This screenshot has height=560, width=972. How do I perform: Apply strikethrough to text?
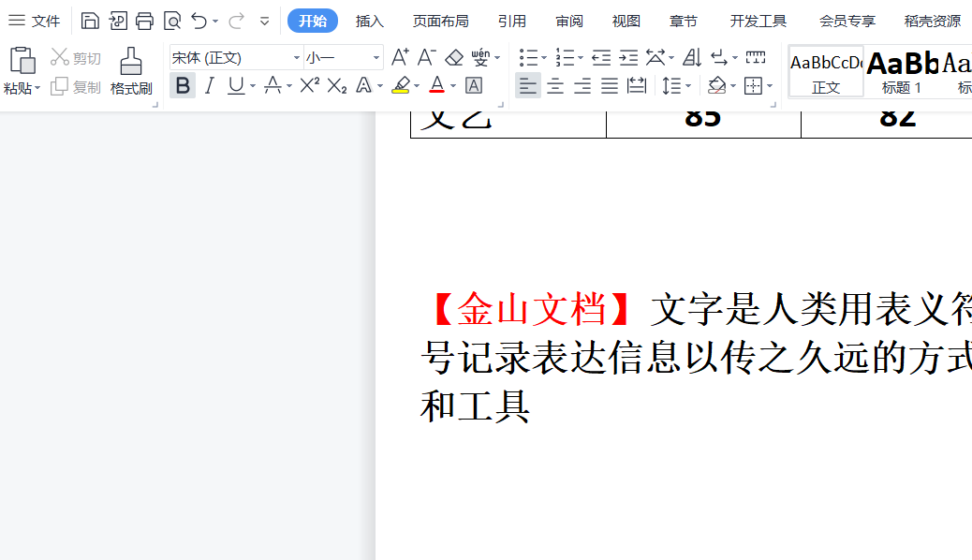[x=272, y=85]
